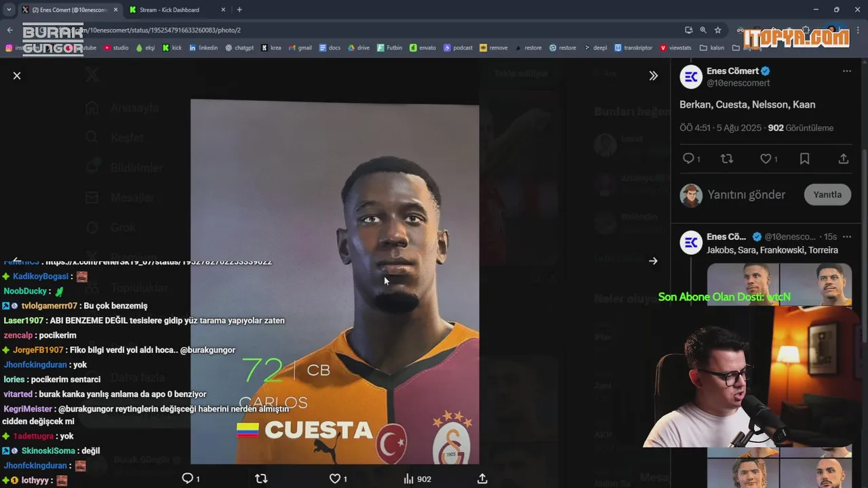
Task: Open the studio bookmark
Action: (116, 48)
